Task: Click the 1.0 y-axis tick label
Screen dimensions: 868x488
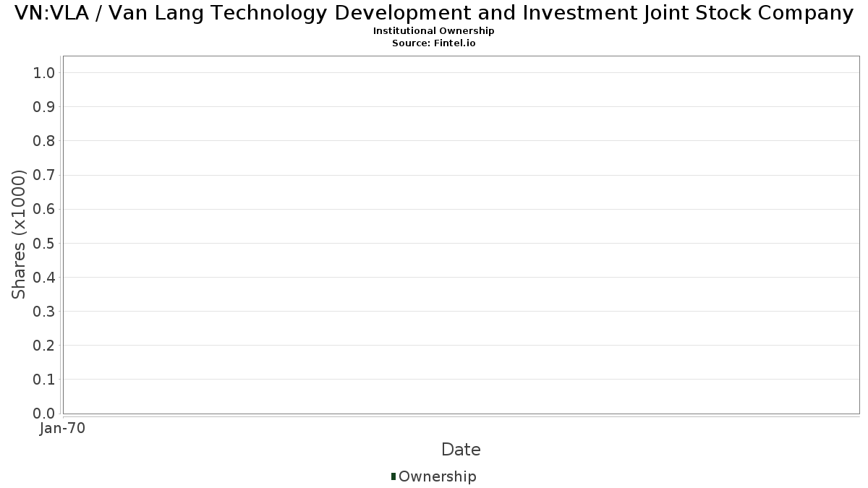Action: [x=44, y=73]
